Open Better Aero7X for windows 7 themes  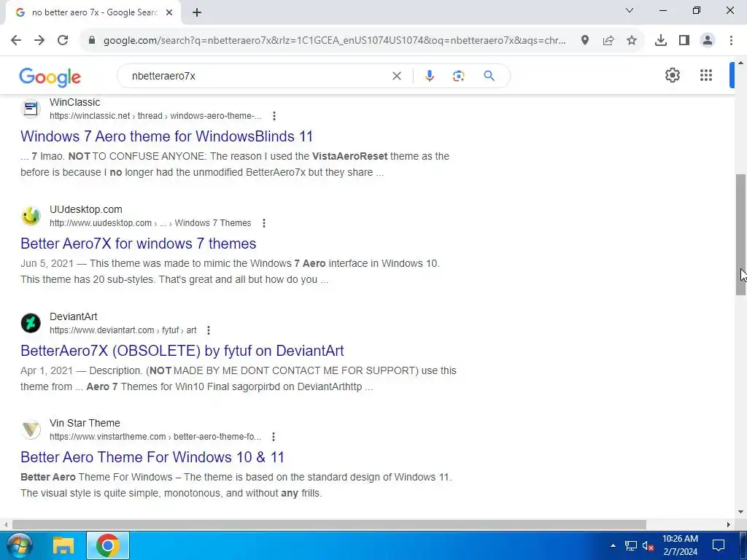pyautogui.click(x=138, y=244)
